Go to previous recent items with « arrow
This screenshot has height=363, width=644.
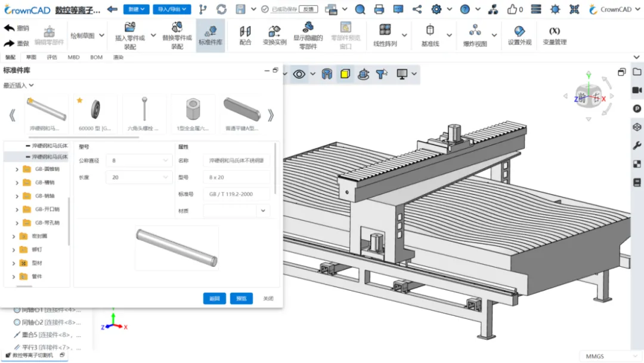tap(13, 115)
